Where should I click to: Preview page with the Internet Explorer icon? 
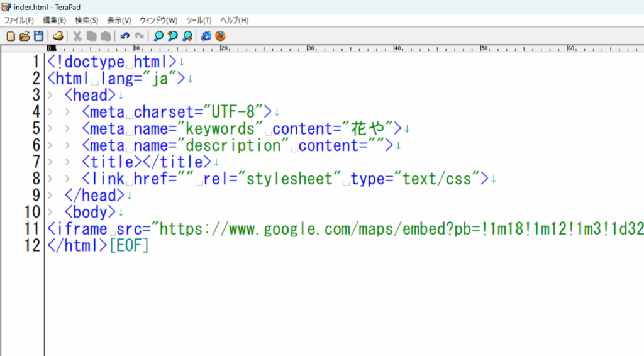pyautogui.click(x=206, y=36)
